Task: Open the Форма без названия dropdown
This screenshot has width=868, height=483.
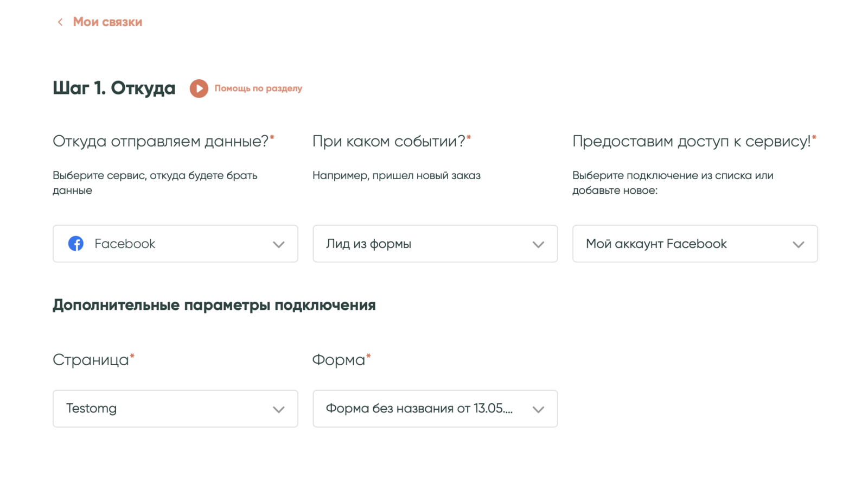Action: click(423, 409)
